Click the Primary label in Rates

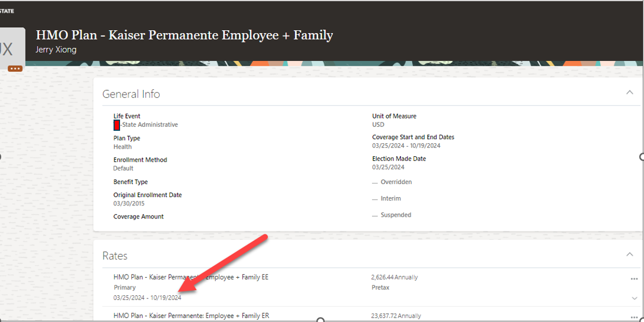tap(124, 288)
